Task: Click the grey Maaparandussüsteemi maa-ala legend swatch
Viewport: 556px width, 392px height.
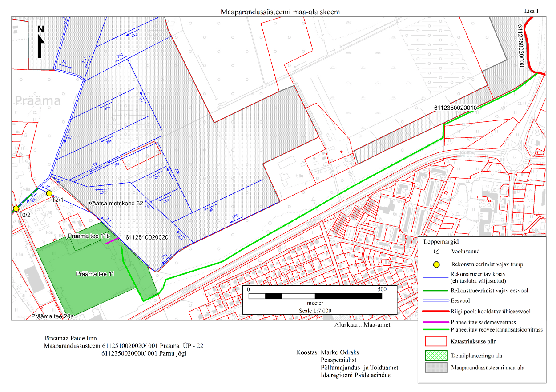Action: 436,368
